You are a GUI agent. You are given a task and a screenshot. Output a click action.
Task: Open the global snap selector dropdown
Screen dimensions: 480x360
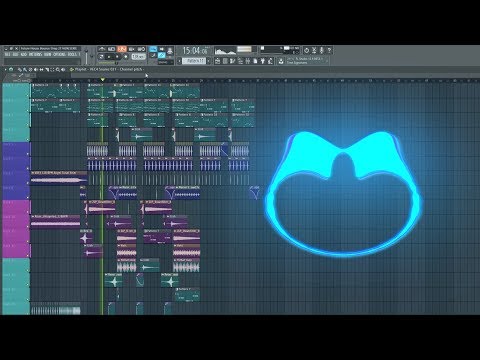[165, 62]
